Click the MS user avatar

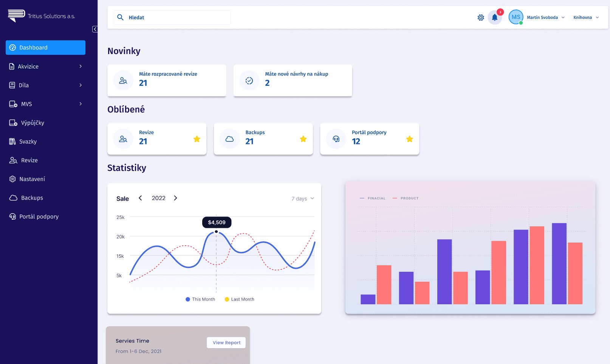click(516, 17)
